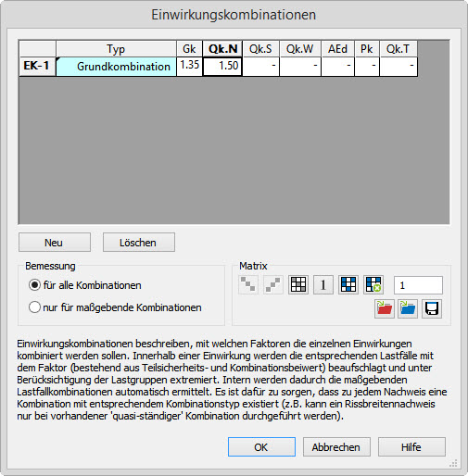Image resolution: width=468 pixels, height=476 pixels.
Task: Click the descending diagonal matrix icon
Action: [x=248, y=284]
